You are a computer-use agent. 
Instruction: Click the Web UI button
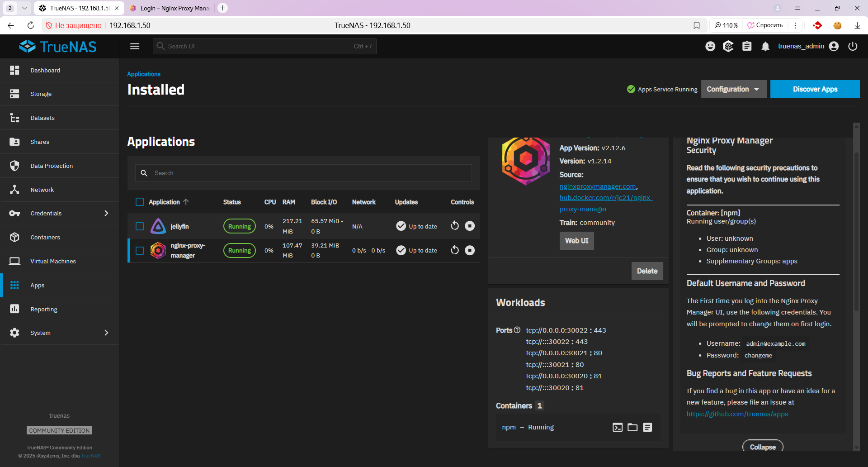(x=576, y=241)
